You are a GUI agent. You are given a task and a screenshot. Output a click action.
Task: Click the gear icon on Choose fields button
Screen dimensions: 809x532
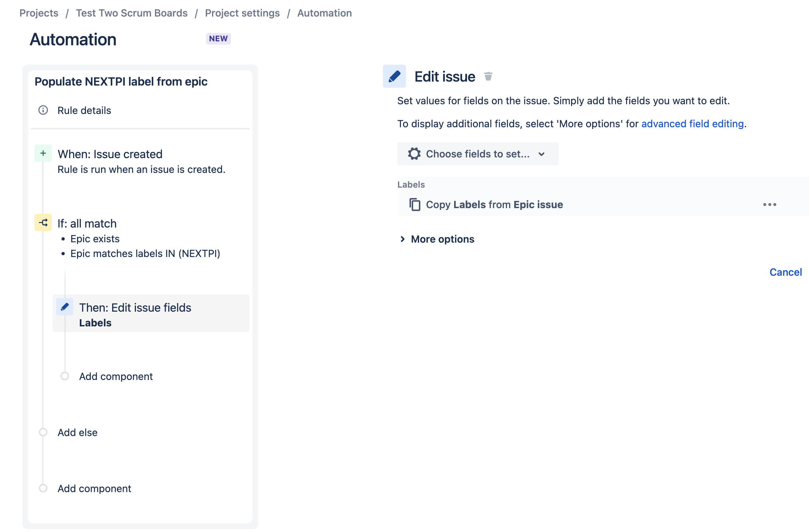[414, 154]
